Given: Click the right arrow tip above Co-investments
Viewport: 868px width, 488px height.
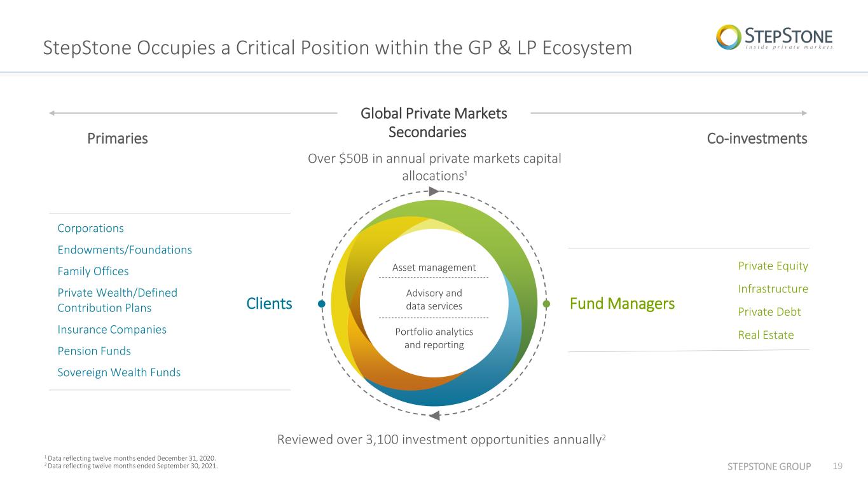Looking at the screenshot, I should click(804, 113).
